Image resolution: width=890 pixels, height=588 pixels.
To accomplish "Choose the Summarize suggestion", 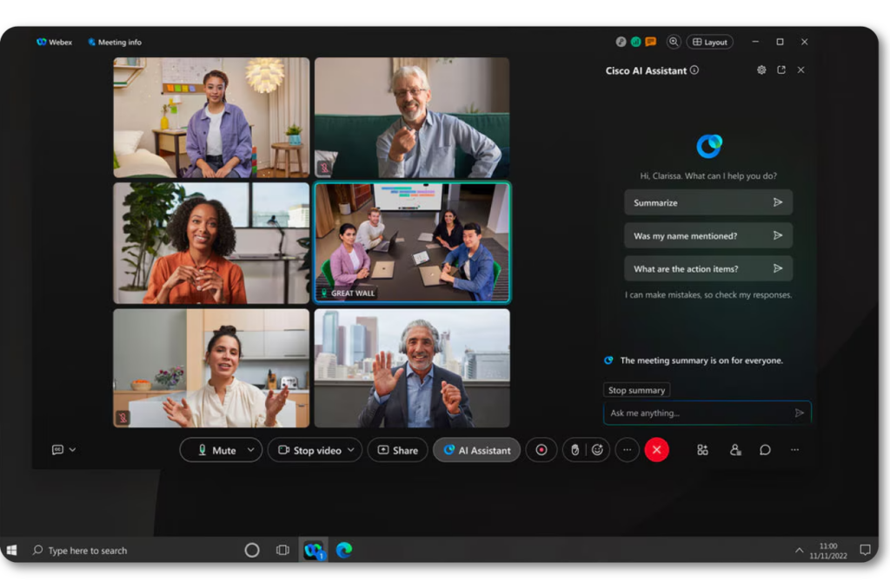I will [708, 202].
